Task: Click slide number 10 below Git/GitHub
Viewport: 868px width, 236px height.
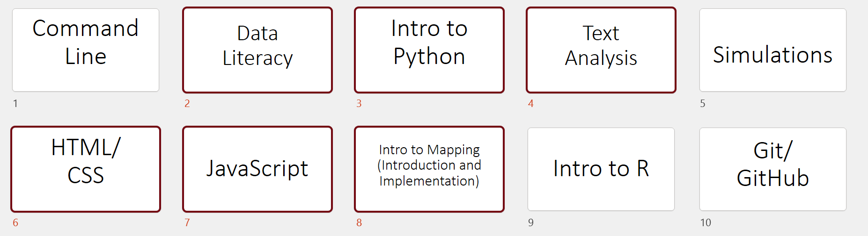Action: pos(706,223)
